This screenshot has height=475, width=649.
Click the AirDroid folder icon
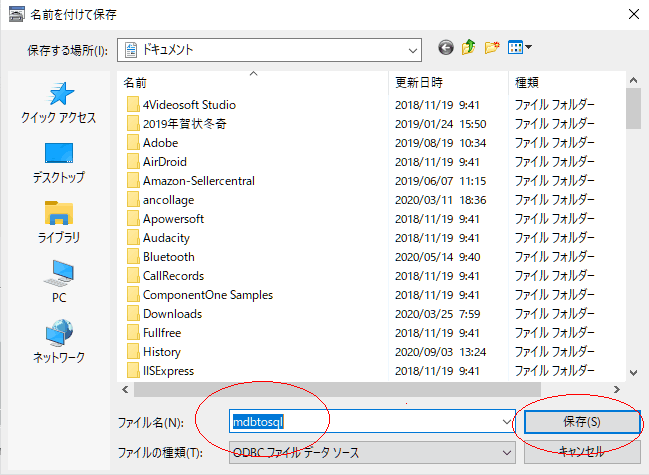(133, 162)
